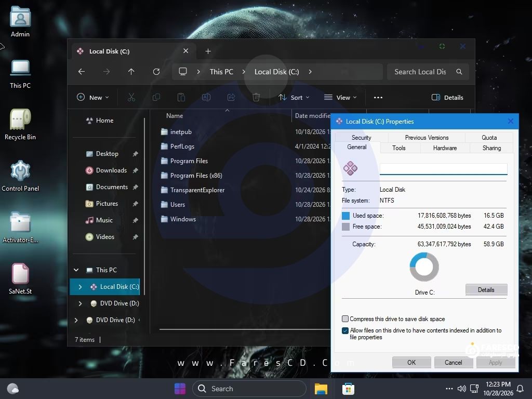Click Cancel in Properties dialog
Image resolution: width=532 pixels, height=399 pixels.
point(453,362)
